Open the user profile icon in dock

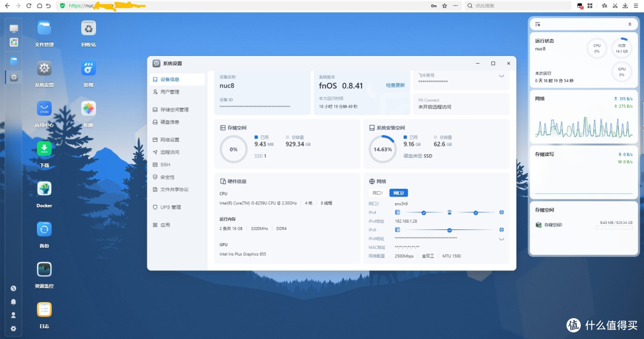(14, 315)
